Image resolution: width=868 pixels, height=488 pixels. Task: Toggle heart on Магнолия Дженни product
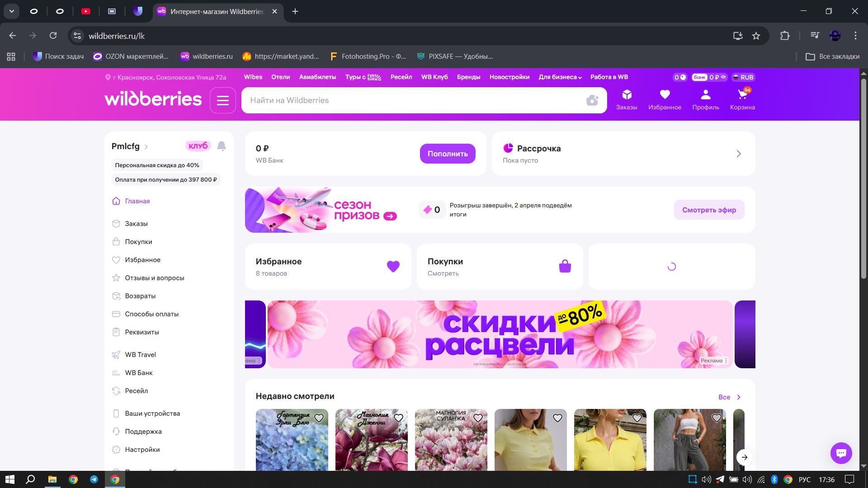pos(398,418)
